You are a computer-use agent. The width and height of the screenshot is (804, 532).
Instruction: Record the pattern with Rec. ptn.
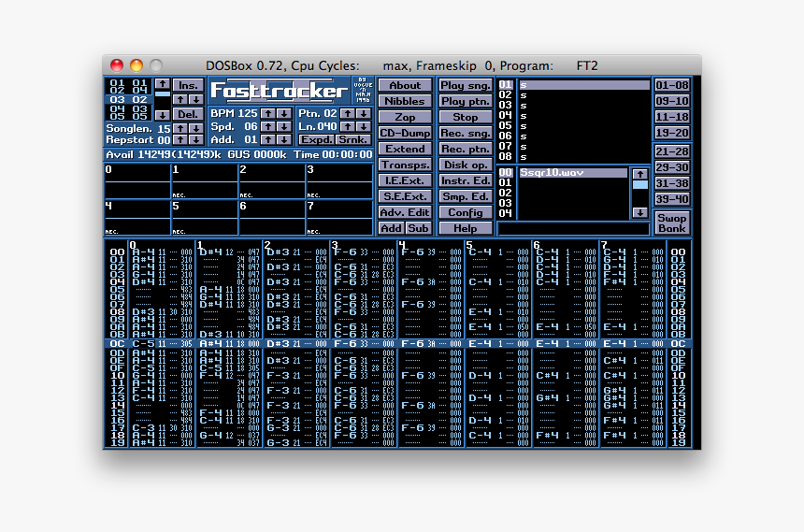click(x=466, y=149)
